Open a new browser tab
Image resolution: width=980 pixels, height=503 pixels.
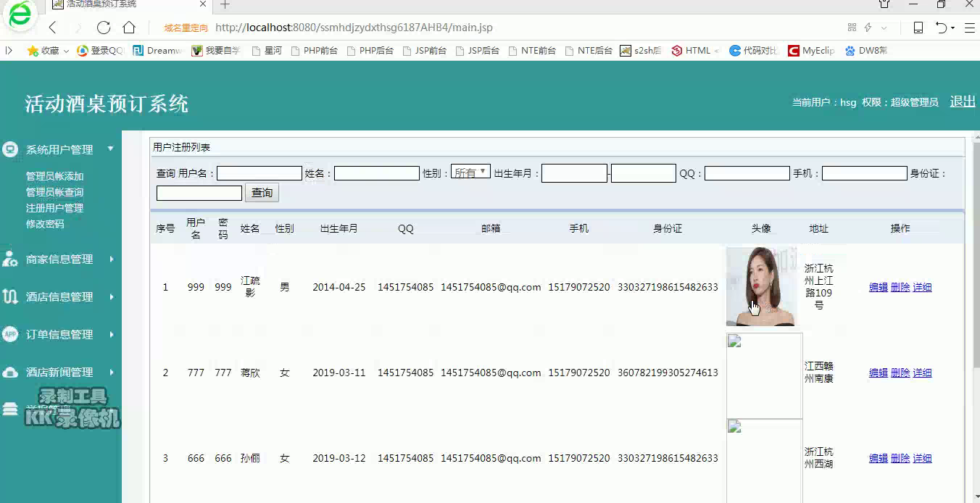tap(225, 4)
